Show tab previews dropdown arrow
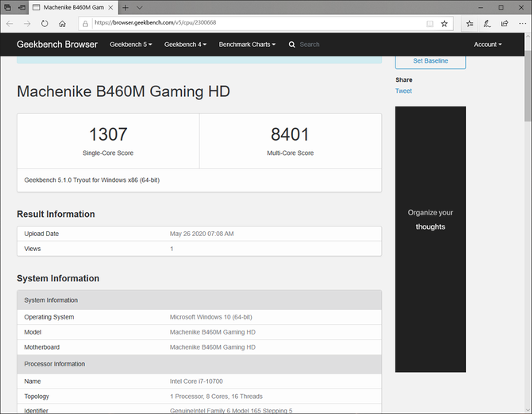The image size is (532, 414). click(x=140, y=7)
